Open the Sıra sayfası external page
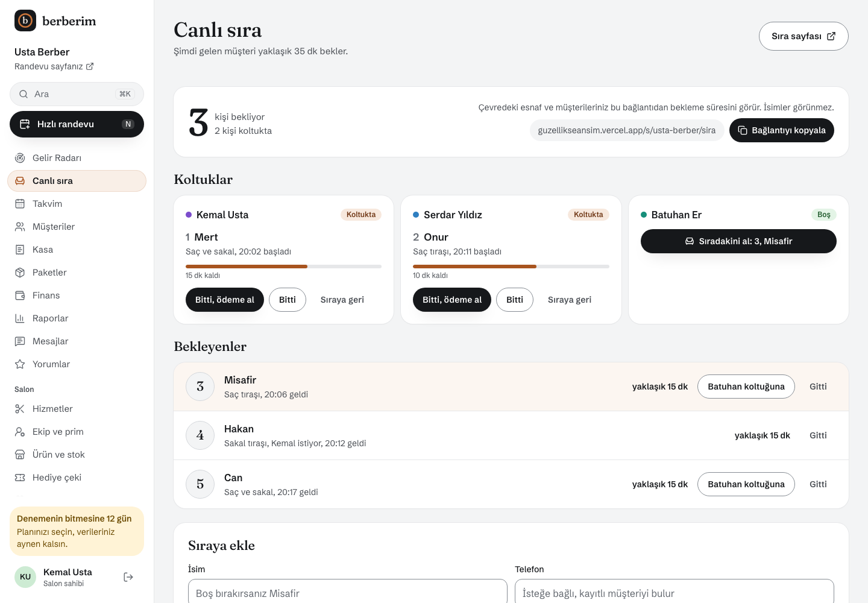The height and width of the screenshot is (603, 868). [804, 36]
